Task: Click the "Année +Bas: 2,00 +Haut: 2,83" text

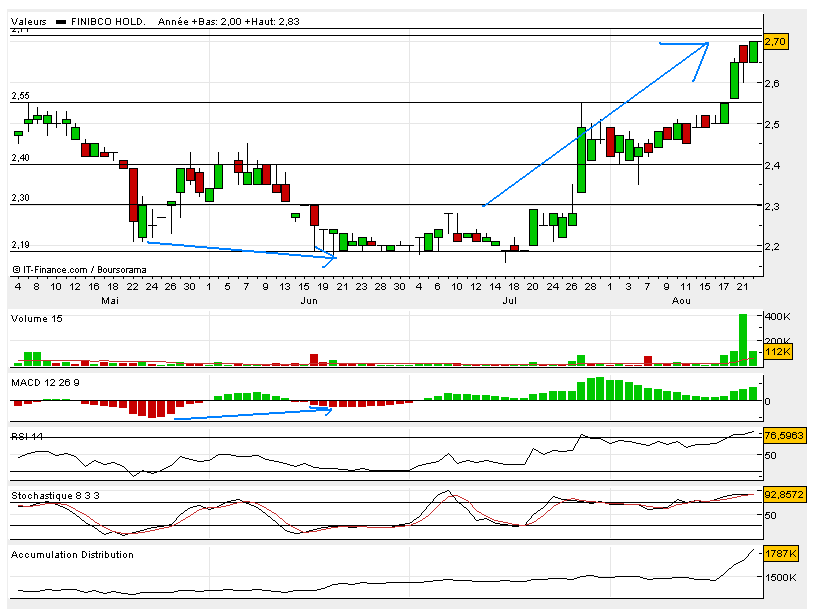Action: [229, 22]
